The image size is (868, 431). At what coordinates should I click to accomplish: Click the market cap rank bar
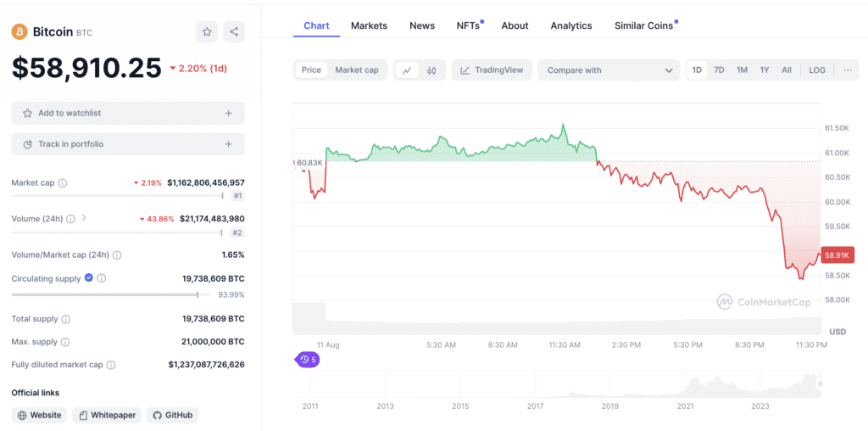click(117, 195)
